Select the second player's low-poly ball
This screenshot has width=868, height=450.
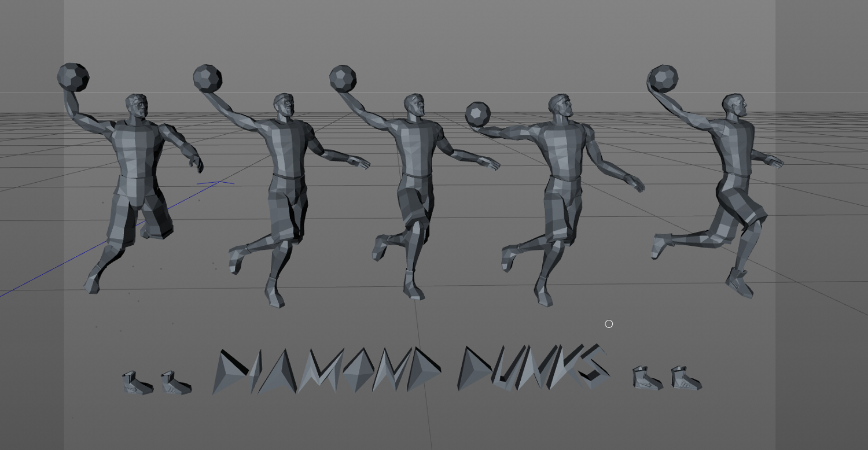[x=207, y=78]
